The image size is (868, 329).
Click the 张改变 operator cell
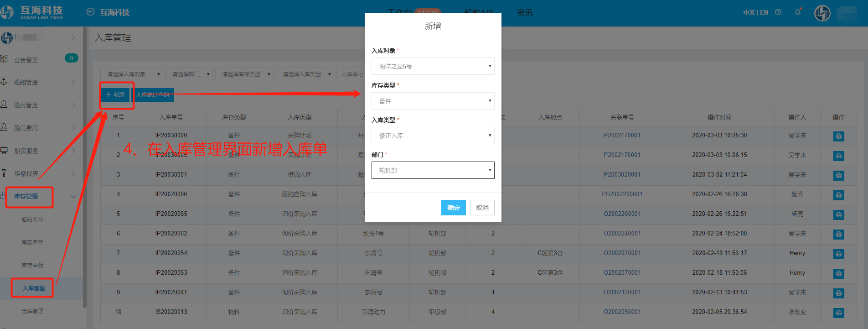pyautogui.click(x=797, y=312)
